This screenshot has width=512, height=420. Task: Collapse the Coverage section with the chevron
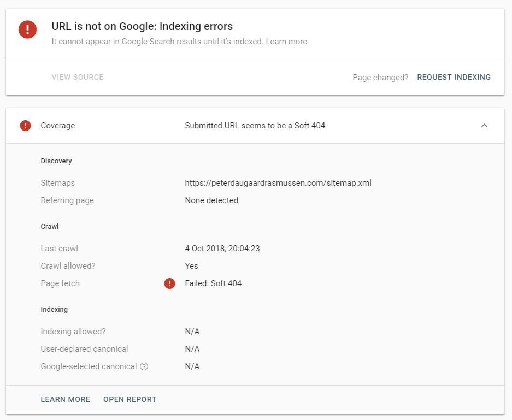click(x=484, y=125)
